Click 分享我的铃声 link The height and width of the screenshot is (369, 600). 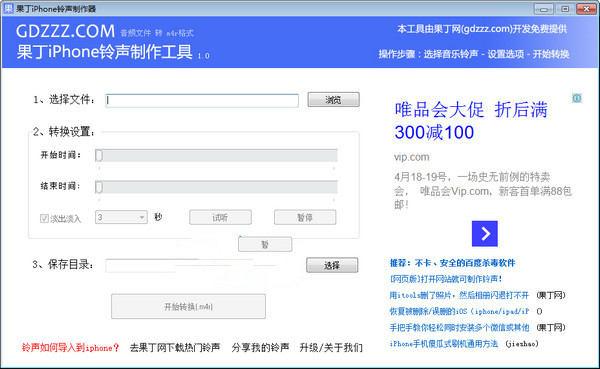[260, 348]
